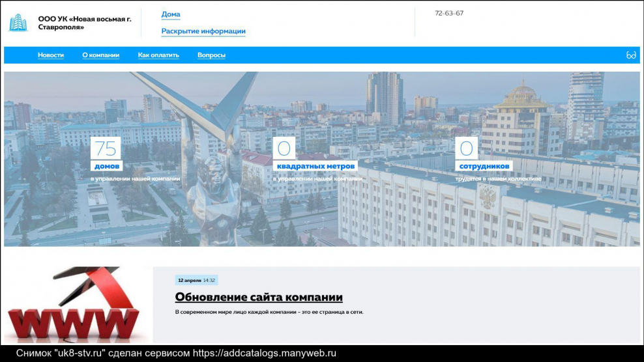Click phone number 72-63-67
The image size is (644, 362).
click(x=449, y=13)
